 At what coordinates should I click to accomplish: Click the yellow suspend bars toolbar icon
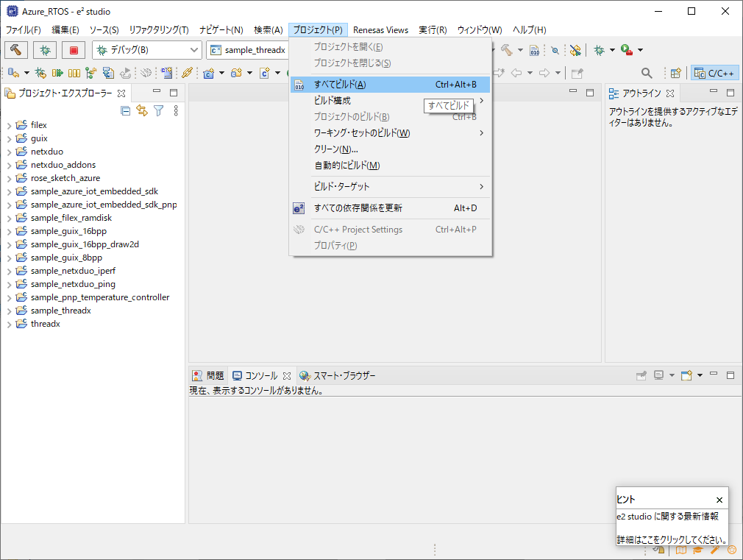pyautogui.click(x=74, y=73)
